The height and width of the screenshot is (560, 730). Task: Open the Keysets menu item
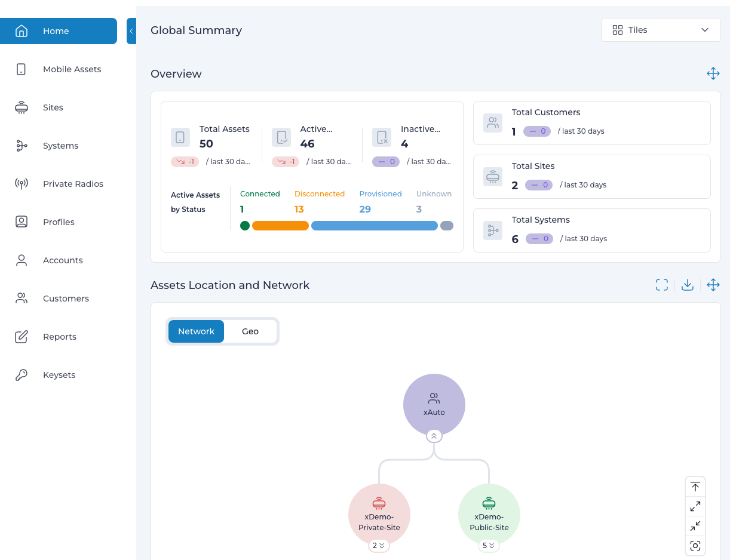pyautogui.click(x=59, y=375)
